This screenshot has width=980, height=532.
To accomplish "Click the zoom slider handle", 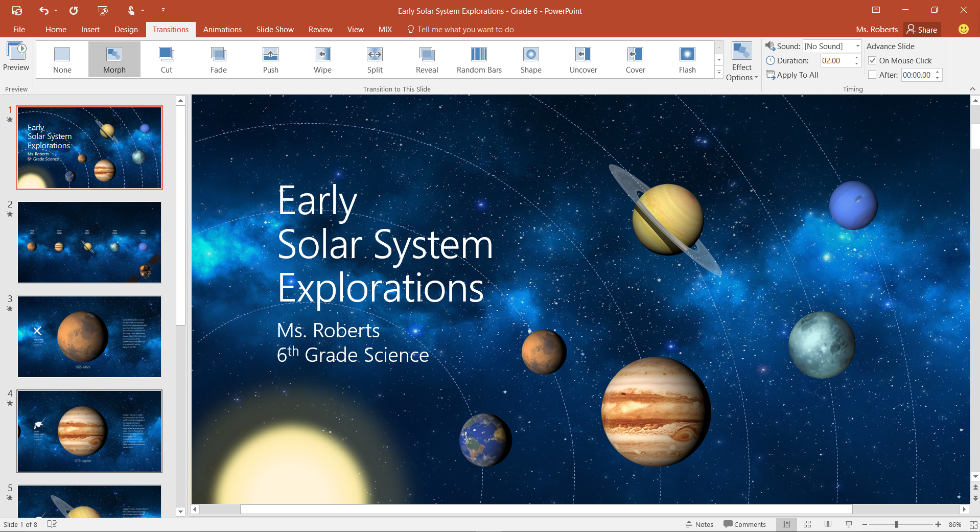I will [897, 524].
